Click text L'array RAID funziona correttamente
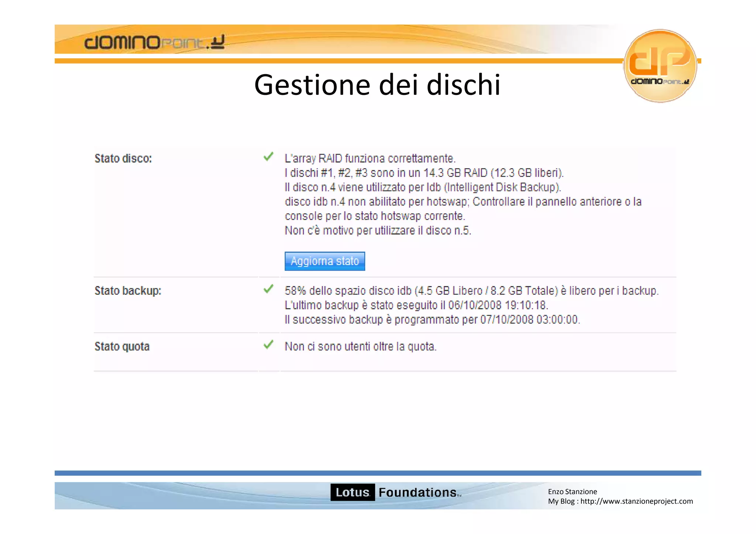This screenshot has height=534, width=756. (x=370, y=159)
